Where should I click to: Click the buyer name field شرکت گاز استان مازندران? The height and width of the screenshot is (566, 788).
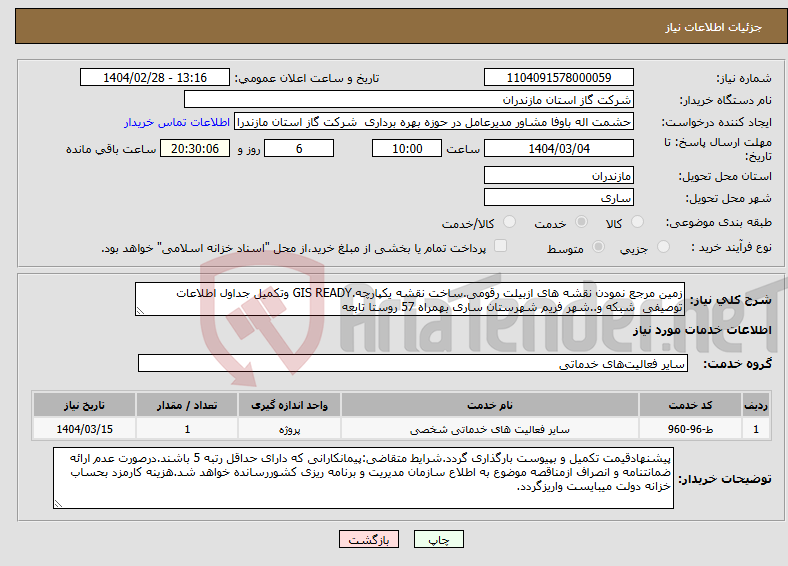[409, 100]
